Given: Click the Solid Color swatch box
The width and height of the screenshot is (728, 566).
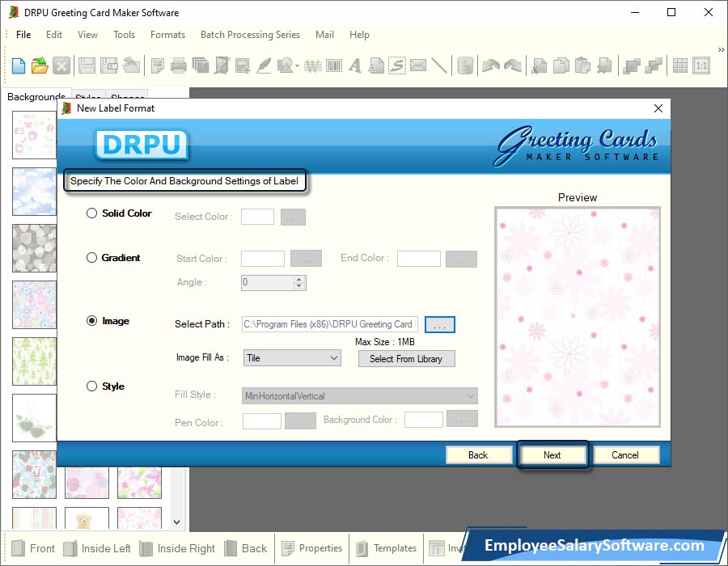Looking at the screenshot, I should pyautogui.click(x=257, y=216).
